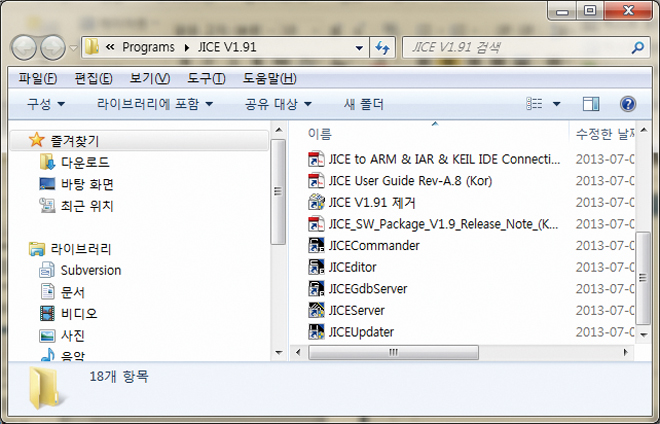The image size is (660, 424).
Task: Click the file list scroll right arrow
Action: [626, 352]
